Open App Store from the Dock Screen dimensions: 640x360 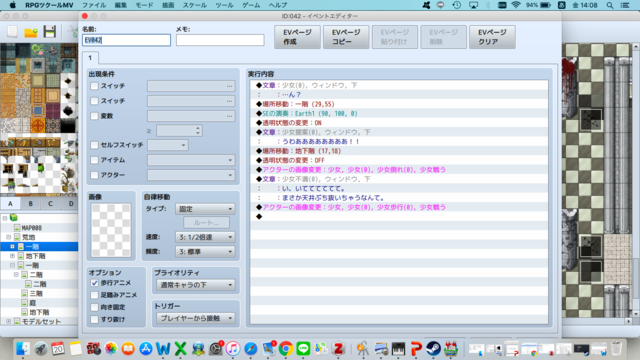146,349
